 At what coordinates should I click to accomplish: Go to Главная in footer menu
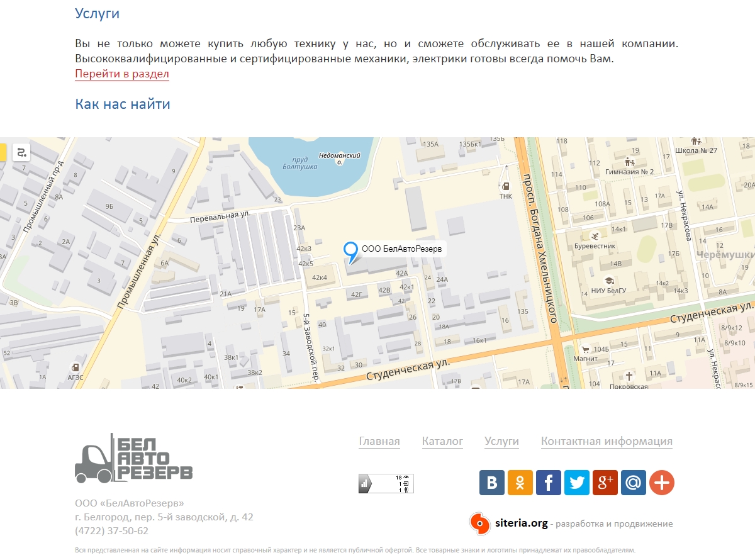coord(379,442)
